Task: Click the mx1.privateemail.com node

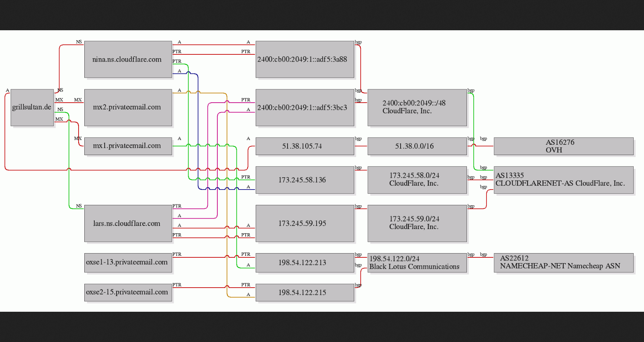Action: pyautogui.click(x=128, y=146)
